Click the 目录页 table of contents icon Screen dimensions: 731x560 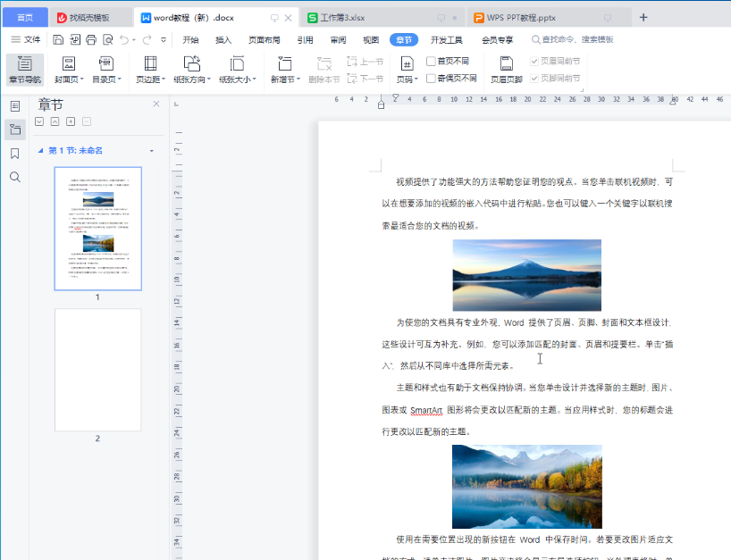click(x=105, y=63)
